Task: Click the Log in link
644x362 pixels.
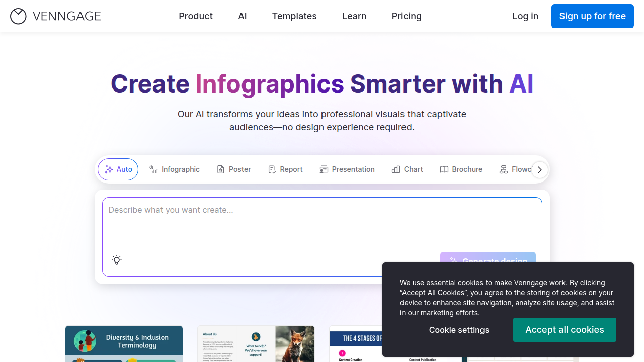Action: [x=525, y=16]
